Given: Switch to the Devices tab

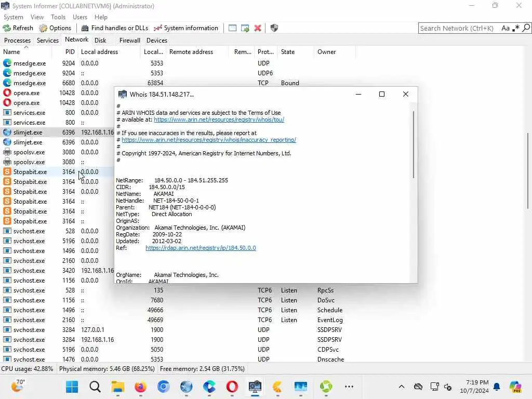Looking at the screenshot, I should (157, 41).
